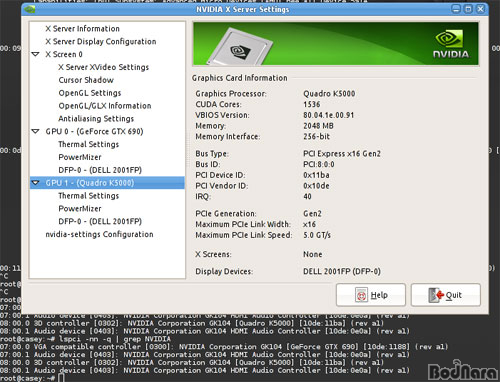Maximize the NVIDIA X Server Settings window
500x382 pixels.
468,9
